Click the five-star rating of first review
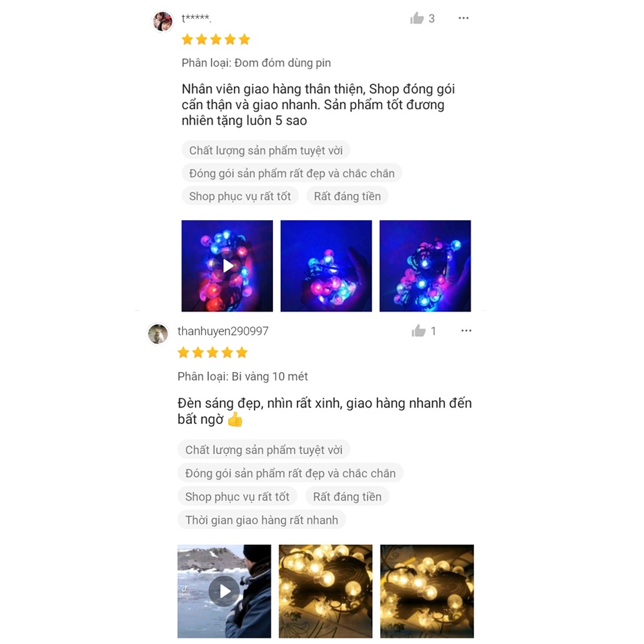The image size is (644, 644). point(216,39)
